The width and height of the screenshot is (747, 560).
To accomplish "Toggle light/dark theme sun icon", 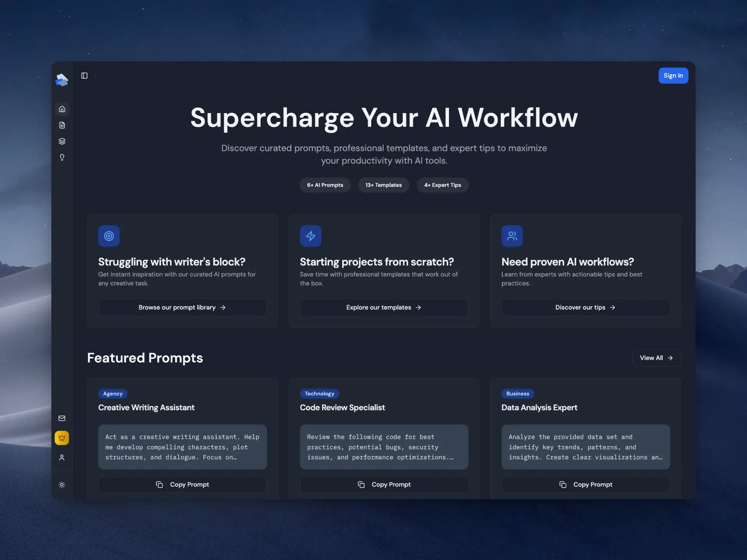I will pyautogui.click(x=62, y=485).
